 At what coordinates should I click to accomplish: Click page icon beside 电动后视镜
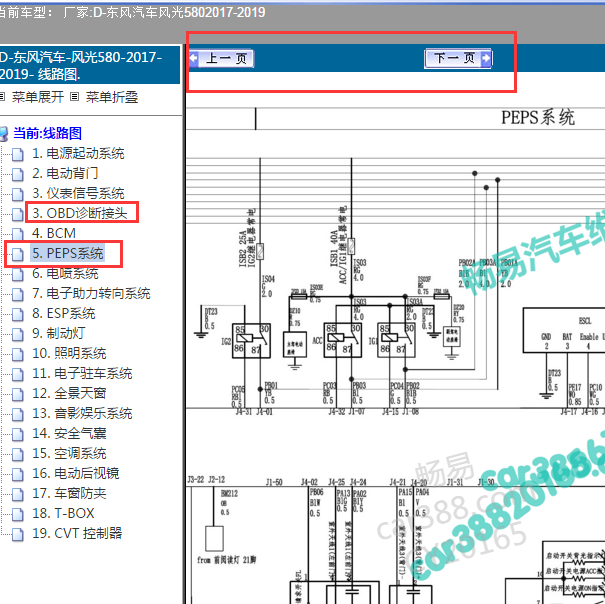point(17,474)
